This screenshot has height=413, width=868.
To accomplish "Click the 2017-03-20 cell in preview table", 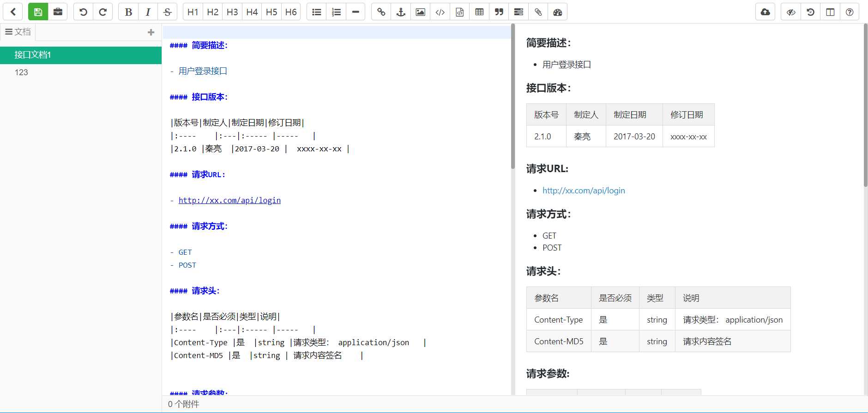I will coord(634,137).
